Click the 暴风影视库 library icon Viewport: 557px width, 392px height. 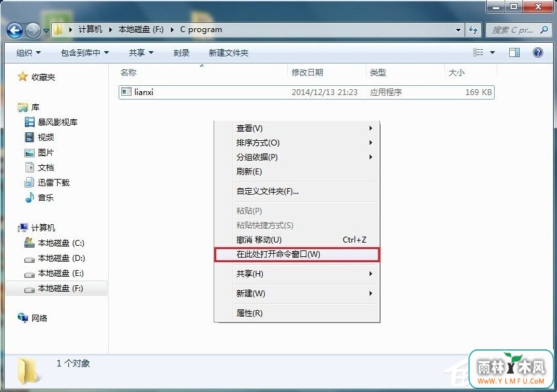click(x=29, y=123)
